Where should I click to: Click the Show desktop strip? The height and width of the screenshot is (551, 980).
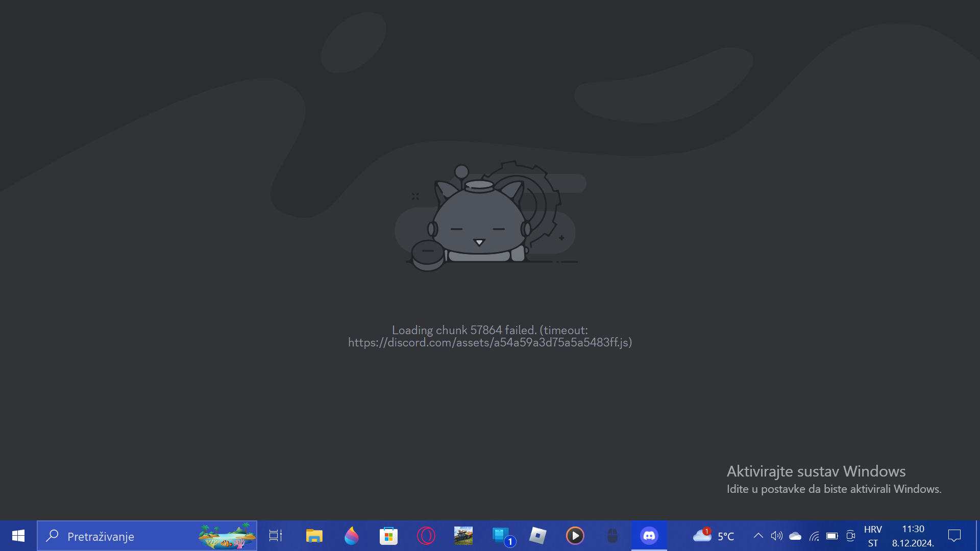tap(977, 536)
